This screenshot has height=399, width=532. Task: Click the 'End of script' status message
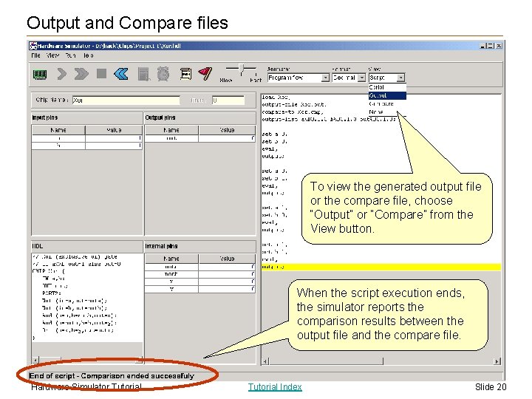(112, 376)
